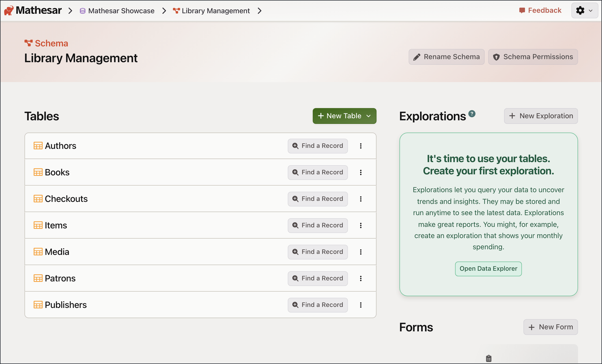Open the Checkouts table
The image size is (602, 364).
(x=66, y=199)
